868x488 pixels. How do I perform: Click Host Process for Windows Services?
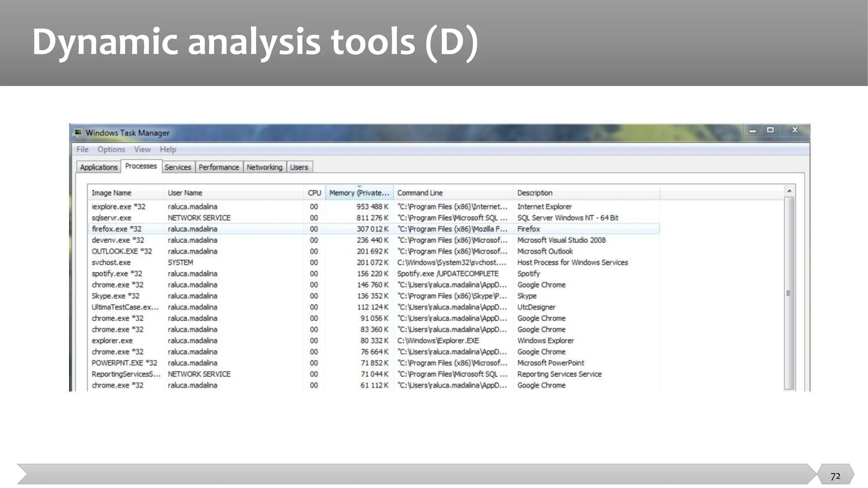573,262
